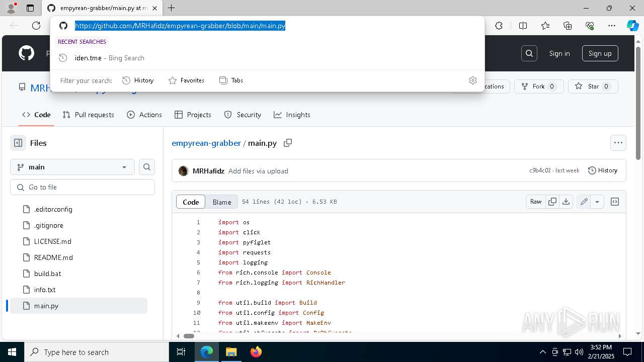The width and height of the screenshot is (644, 362).
Task: Click the edit file pencil icon
Action: click(x=584, y=202)
